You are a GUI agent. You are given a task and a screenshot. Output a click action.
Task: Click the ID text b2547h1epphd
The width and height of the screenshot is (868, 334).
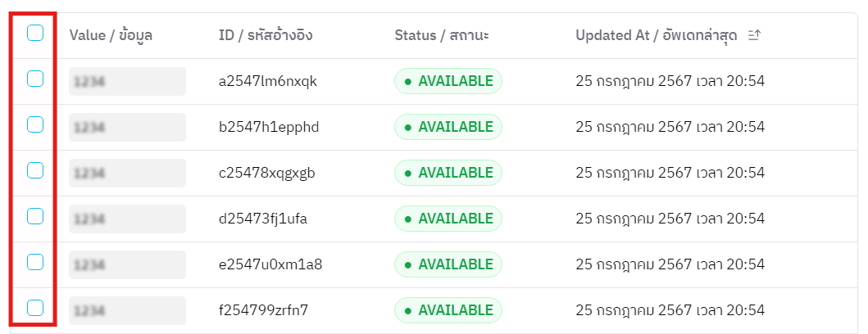269,127
